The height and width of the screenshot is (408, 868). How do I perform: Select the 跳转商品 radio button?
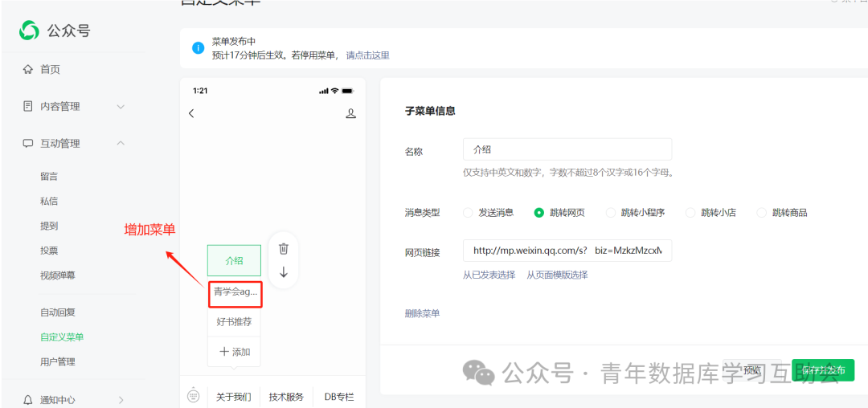pyautogui.click(x=762, y=213)
